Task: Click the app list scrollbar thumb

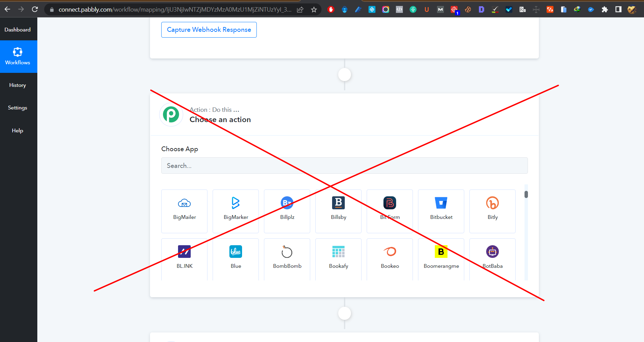Action: 526,194
